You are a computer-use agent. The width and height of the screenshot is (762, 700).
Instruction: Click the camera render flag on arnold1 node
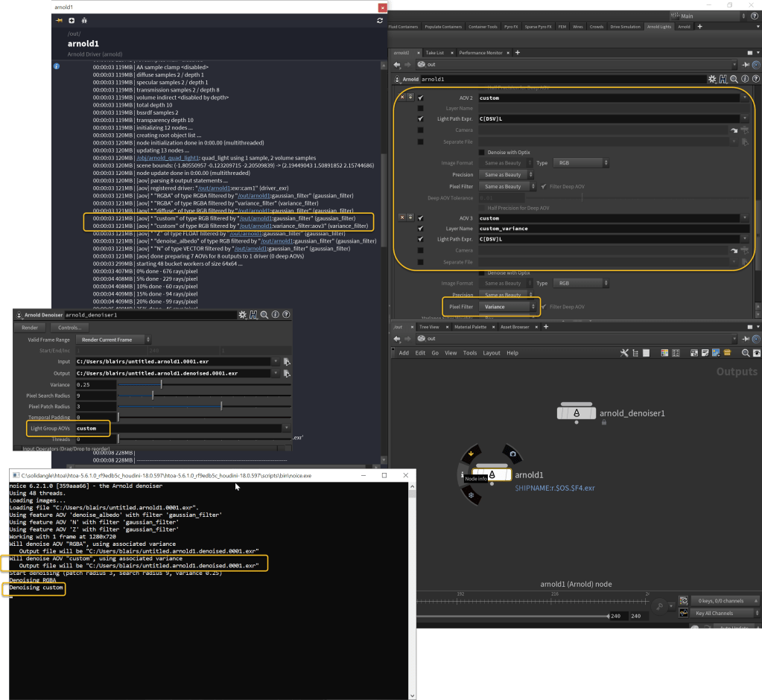510,453
